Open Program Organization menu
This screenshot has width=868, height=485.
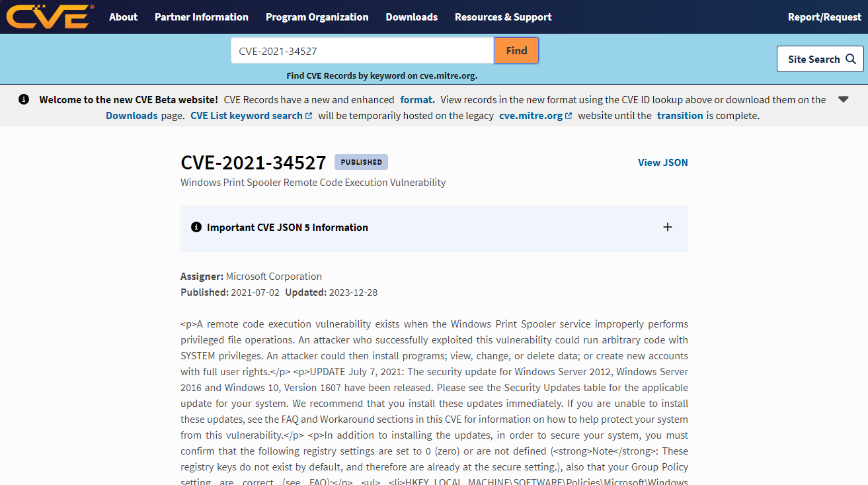point(317,17)
